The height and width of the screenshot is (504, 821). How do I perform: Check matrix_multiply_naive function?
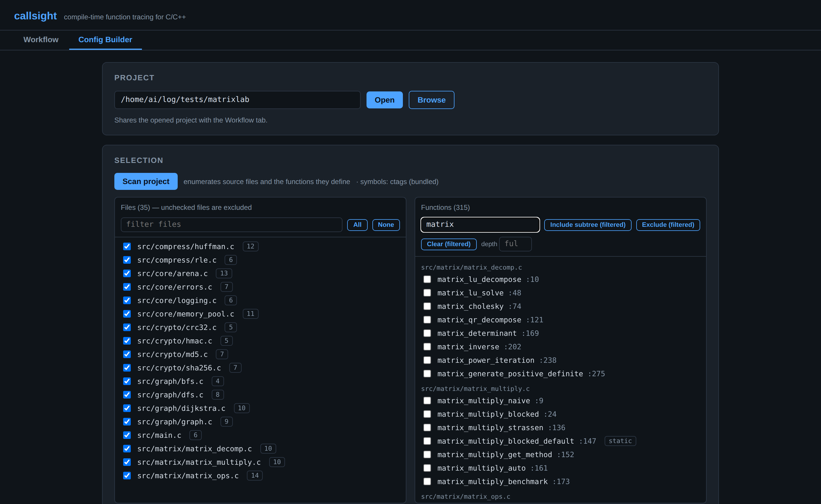tap(427, 400)
